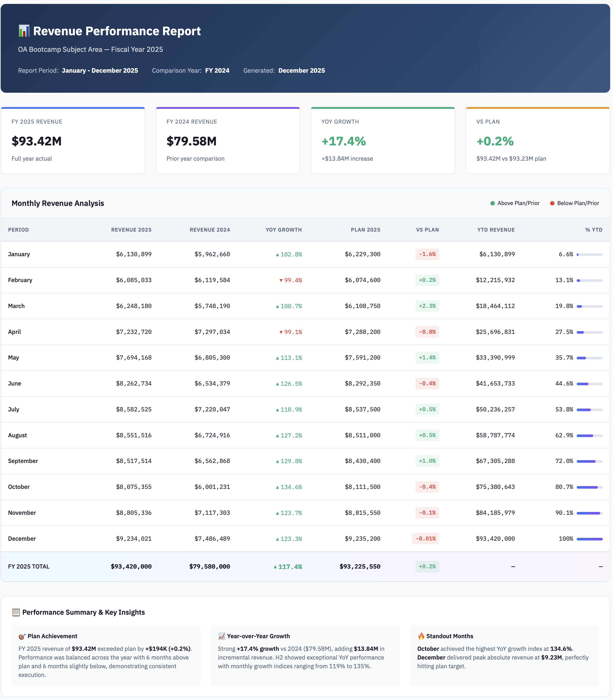Select the Monthly Revenue Analysis section title
Viewport: 613px width, 700px height.
tap(57, 203)
